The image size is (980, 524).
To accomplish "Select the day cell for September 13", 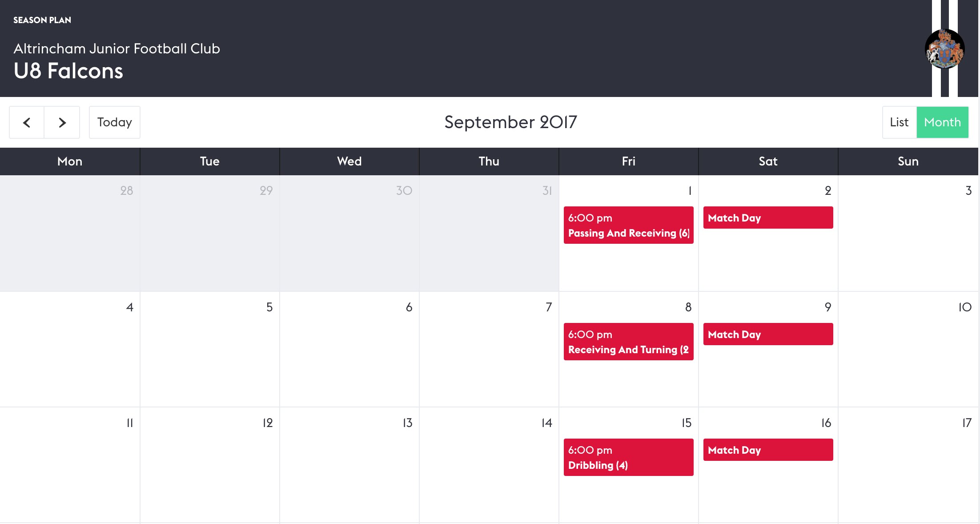I will 349,465.
